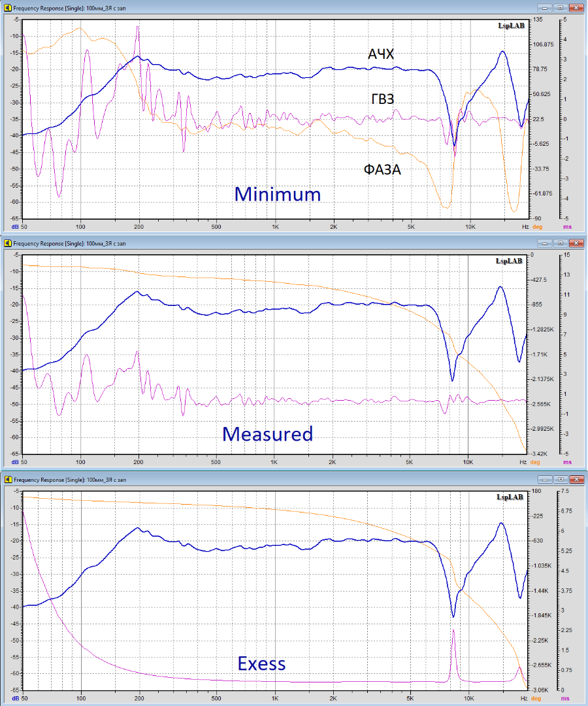
Task: Maximize the Measured graph window
Action: coord(561,243)
